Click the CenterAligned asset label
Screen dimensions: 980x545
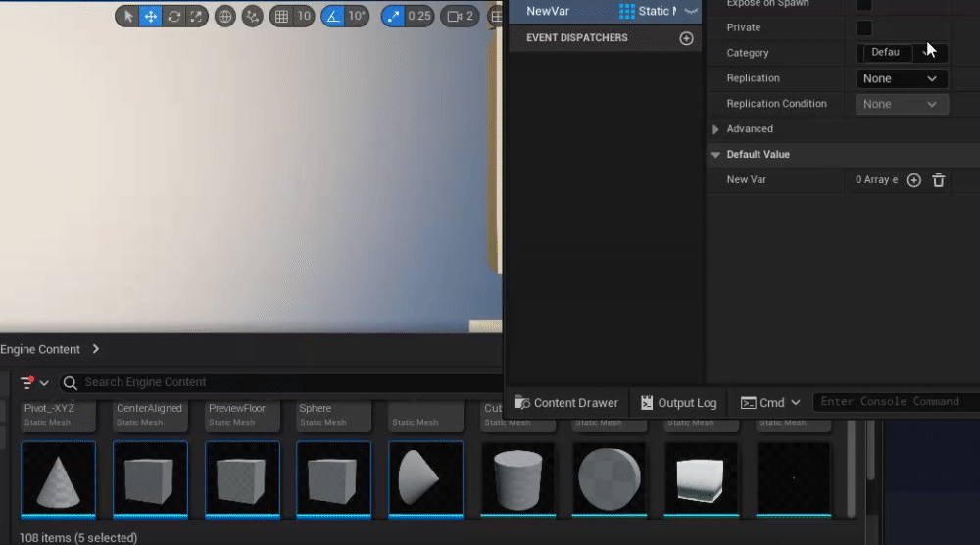pos(149,408)
